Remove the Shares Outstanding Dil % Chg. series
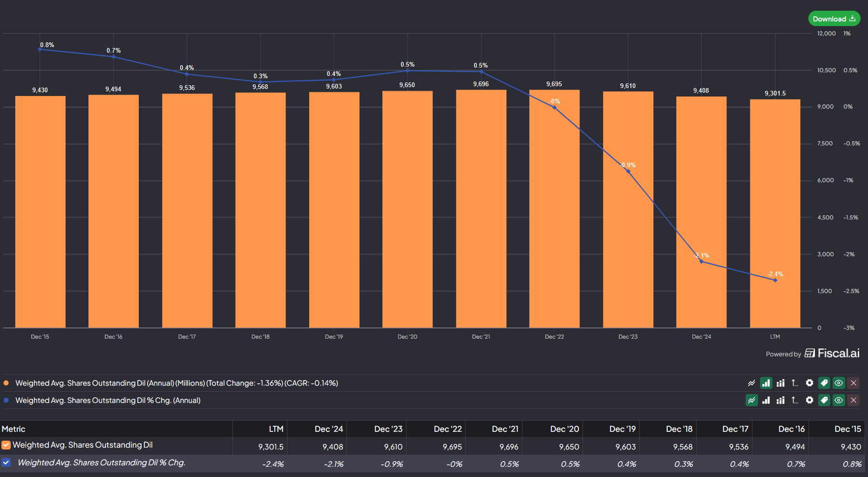The height and width of the screenshot is (477, 868). pos(854,400)
